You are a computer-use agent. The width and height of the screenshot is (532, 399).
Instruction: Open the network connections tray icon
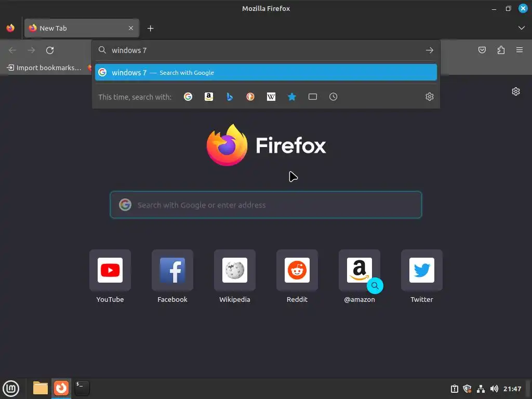click(x=481, y=389)
